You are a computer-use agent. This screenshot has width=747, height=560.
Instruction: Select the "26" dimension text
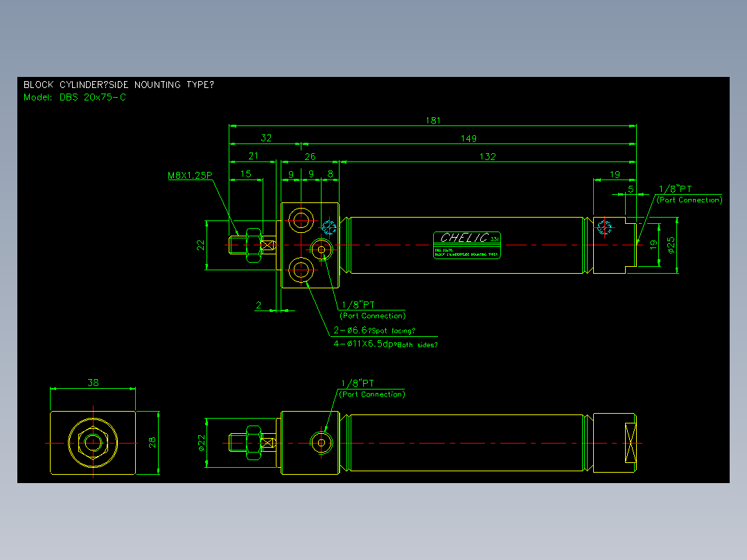click(310, 157)
